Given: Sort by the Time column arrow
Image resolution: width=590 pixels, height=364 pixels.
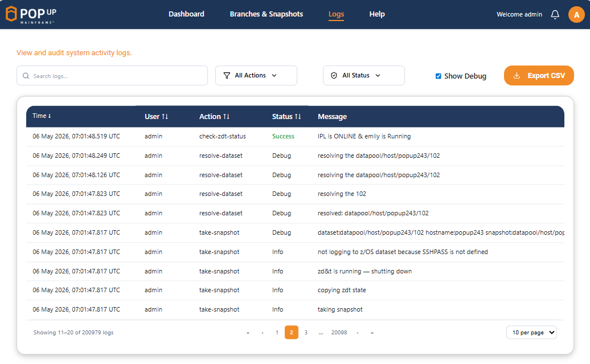Looking at the screenshot, I should click(x=50, y=116).
